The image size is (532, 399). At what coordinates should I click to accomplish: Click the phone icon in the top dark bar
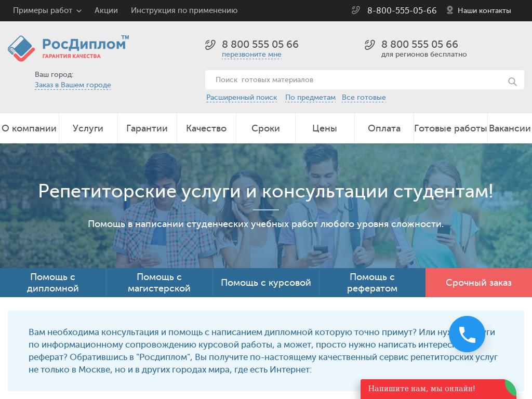pos(356,10)
